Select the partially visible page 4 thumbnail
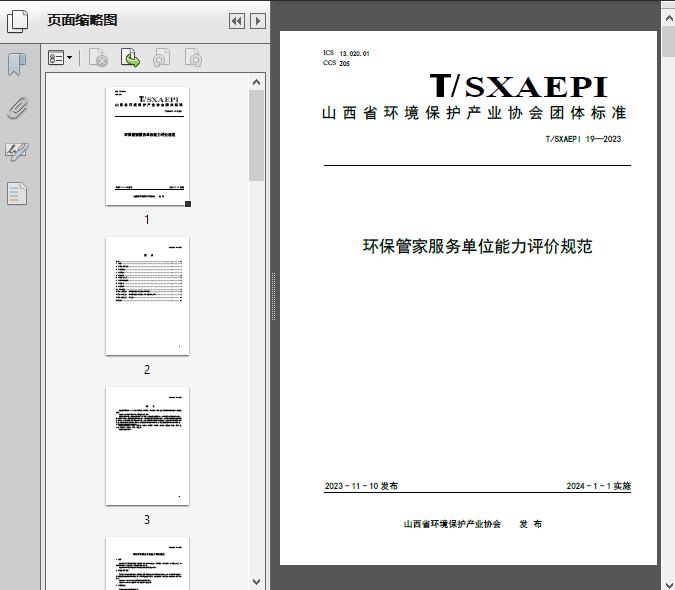 147,563
